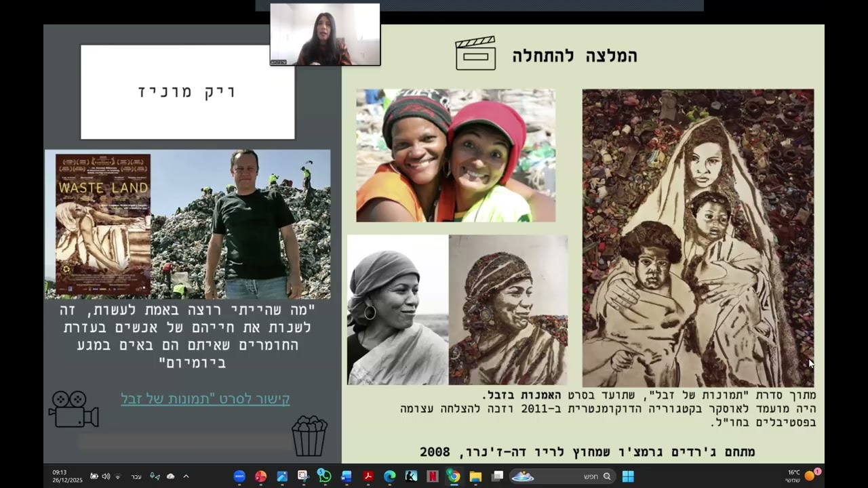This screenshot has height=488, width=868.
Task: Open Wi-Fi network tray icon
Action: tap(117, 476)
